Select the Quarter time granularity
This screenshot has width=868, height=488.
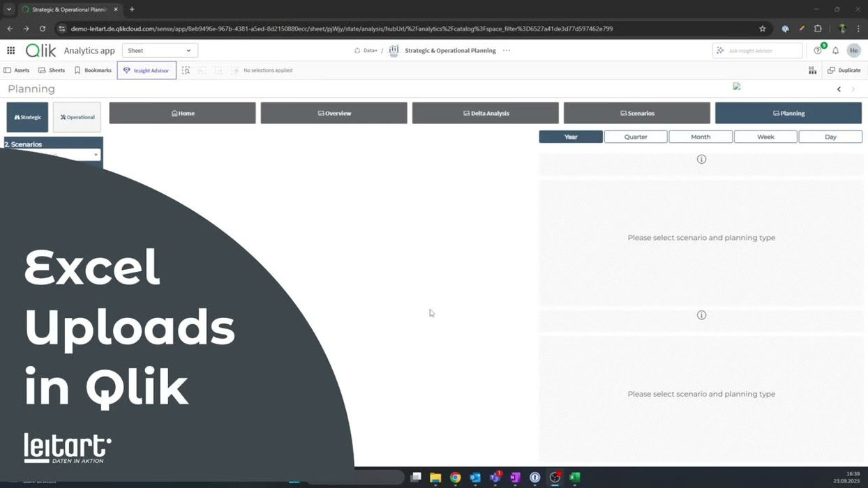[x=636, y=137]
